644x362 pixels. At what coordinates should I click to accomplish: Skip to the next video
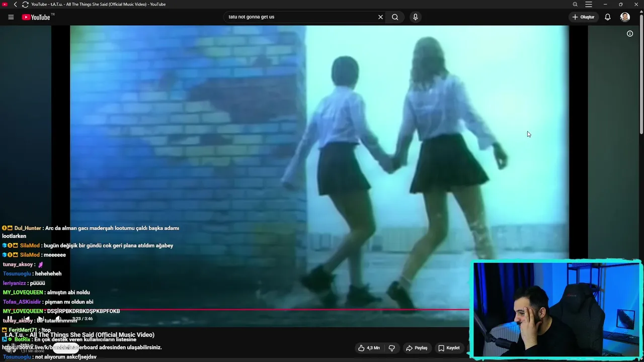click(41, 319)
